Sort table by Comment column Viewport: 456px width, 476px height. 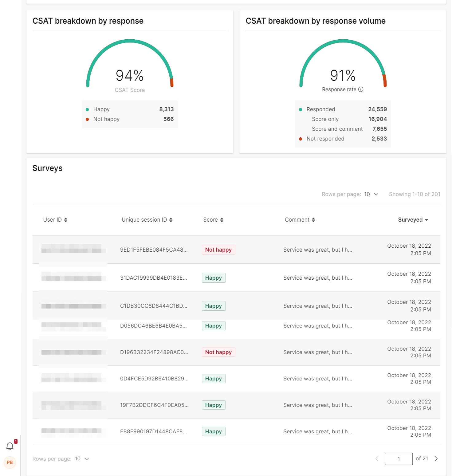[x=300, y=220]
